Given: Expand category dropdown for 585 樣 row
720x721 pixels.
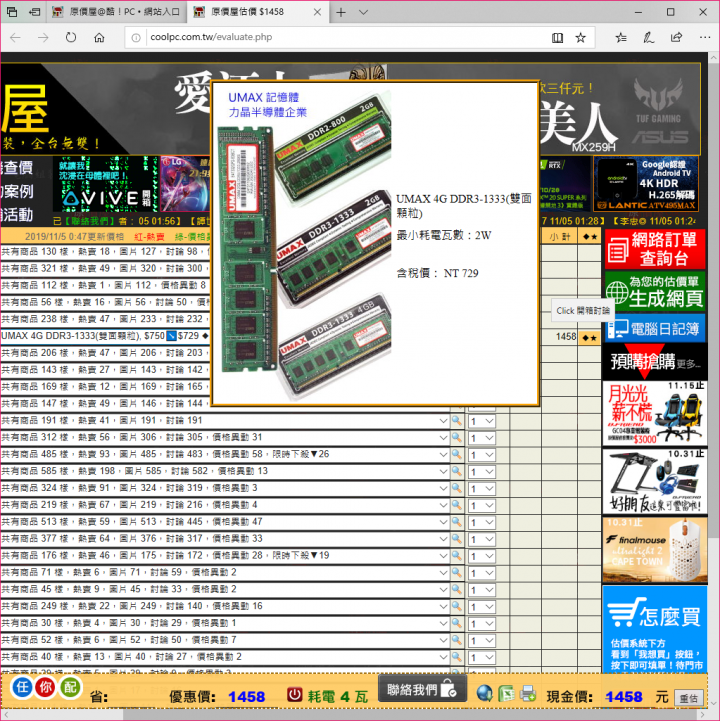Looking at the screenshot, I should 443,471.
